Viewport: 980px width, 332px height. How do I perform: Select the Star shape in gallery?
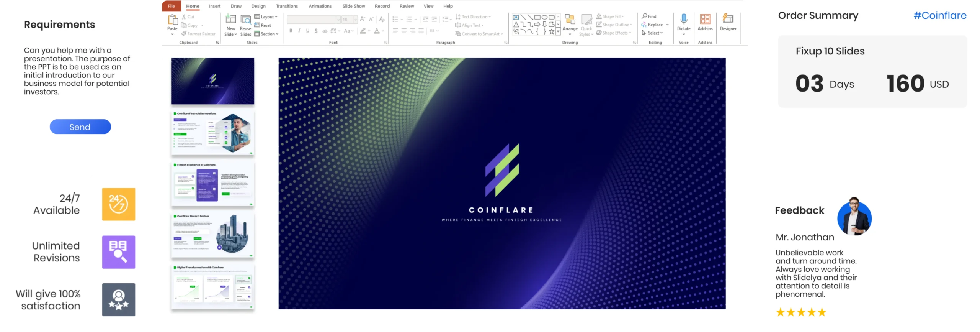(552, 31)
